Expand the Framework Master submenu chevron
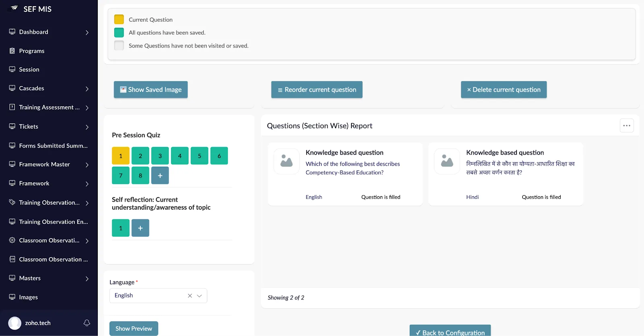The height and width of the screenshot is (336, 644). pos(87,165)
